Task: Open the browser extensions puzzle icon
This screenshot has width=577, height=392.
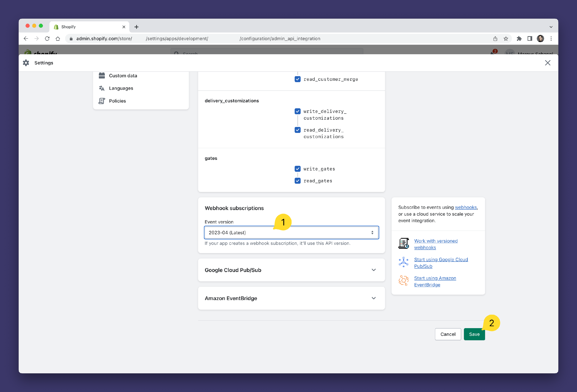Action: tap(519, 38)
